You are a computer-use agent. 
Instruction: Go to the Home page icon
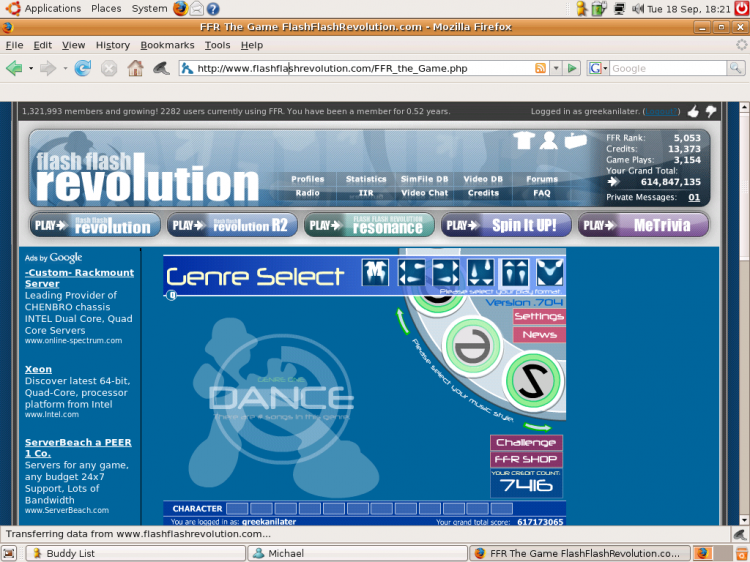[135, 68]
